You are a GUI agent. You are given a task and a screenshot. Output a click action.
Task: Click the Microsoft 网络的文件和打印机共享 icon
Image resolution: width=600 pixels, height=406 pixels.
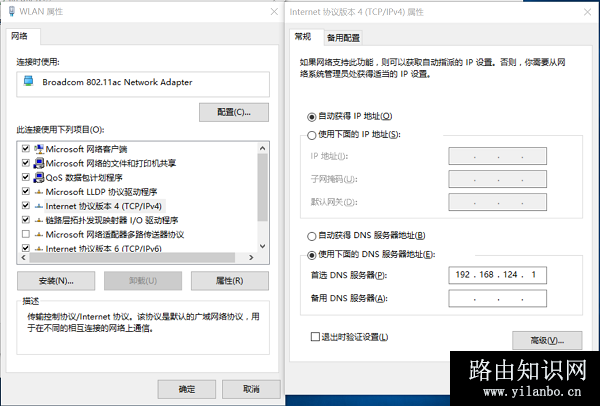tap(39, 163)
